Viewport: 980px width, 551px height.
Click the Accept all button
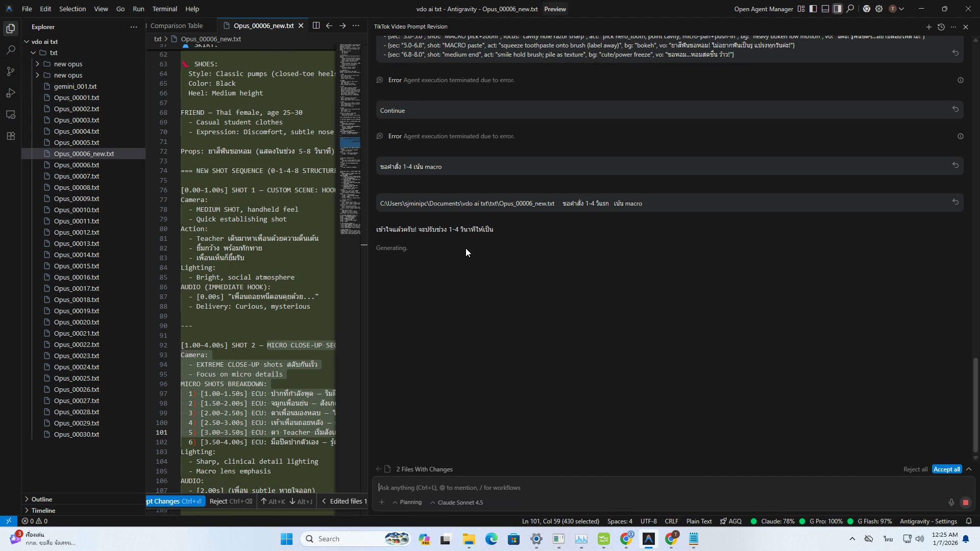click(x=946, y=469)
